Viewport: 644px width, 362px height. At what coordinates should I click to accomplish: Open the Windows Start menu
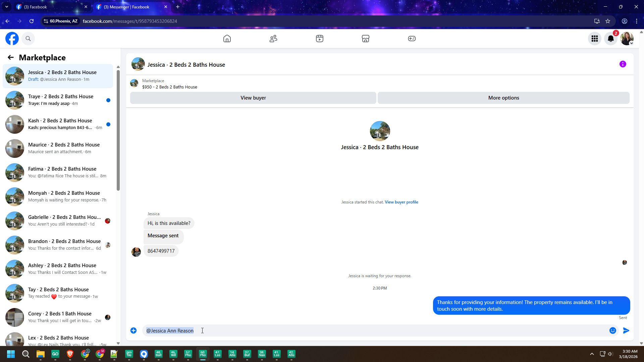point(11,354)
